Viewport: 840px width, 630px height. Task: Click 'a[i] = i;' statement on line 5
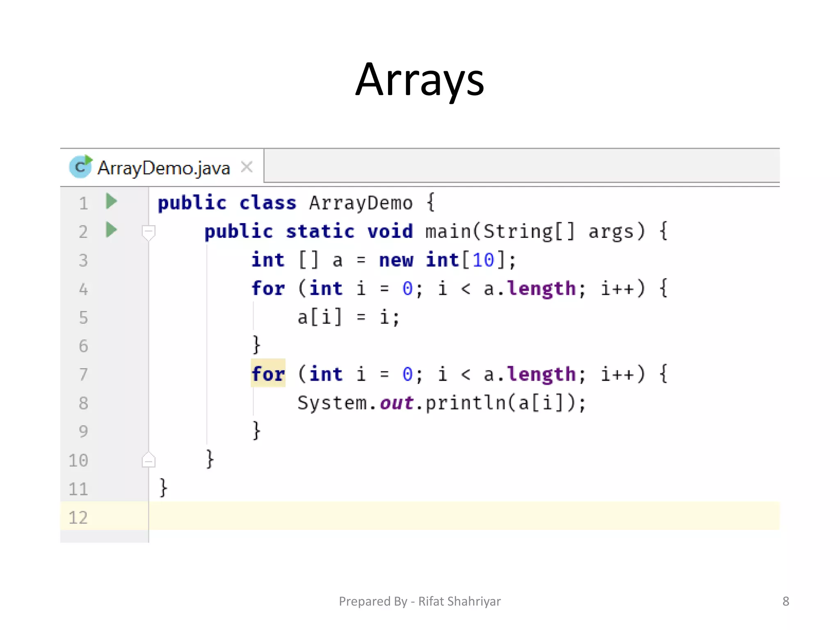(x=349, y=317)
